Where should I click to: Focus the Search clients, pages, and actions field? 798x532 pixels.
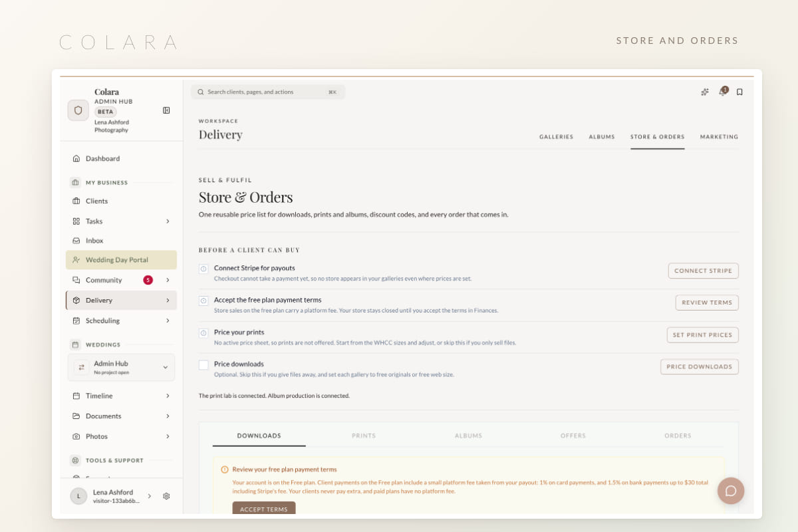pyautogui.click(x=268, y=92)
